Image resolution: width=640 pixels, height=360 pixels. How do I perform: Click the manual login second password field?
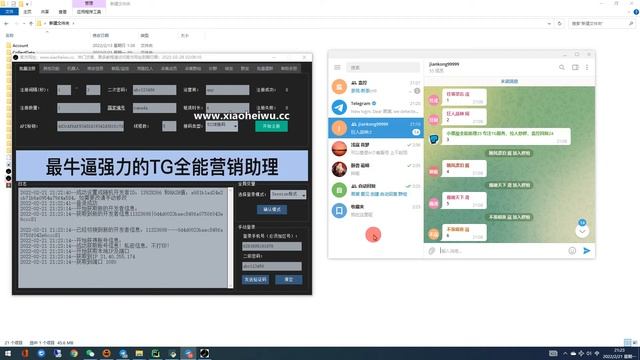point(272,266)
